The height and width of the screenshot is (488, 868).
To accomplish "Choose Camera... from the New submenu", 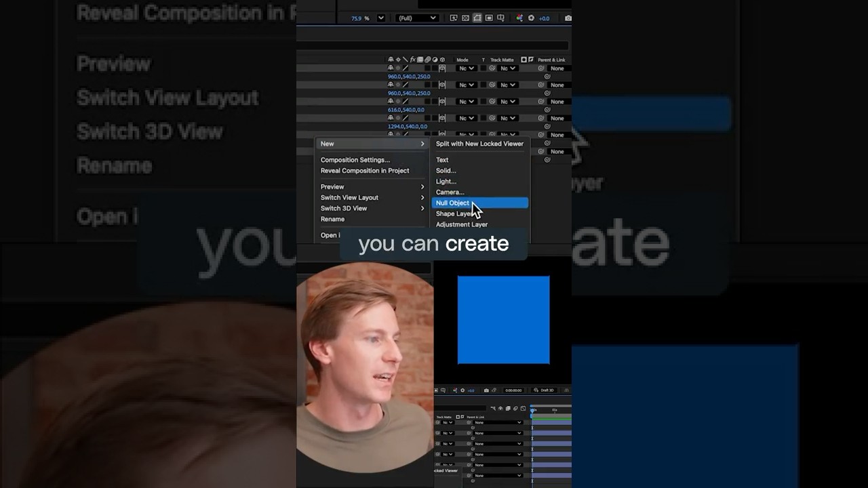I will pyautogui.click(x=479, y=192).
